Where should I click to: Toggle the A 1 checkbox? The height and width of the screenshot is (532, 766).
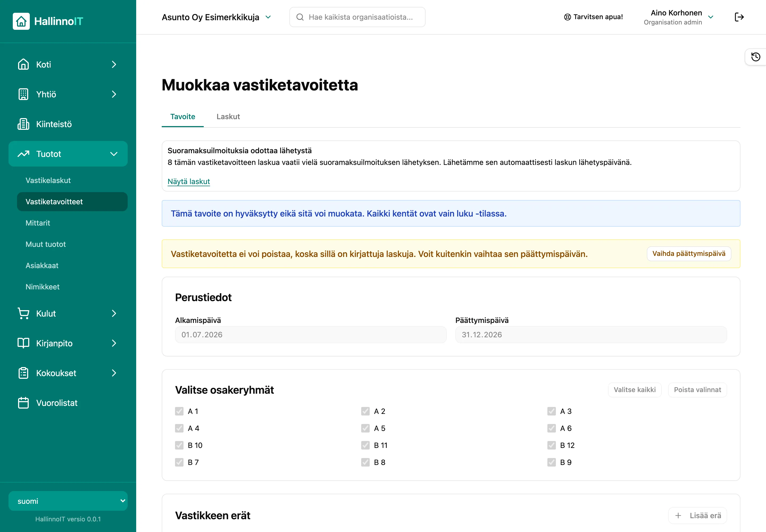pos(179,411)
